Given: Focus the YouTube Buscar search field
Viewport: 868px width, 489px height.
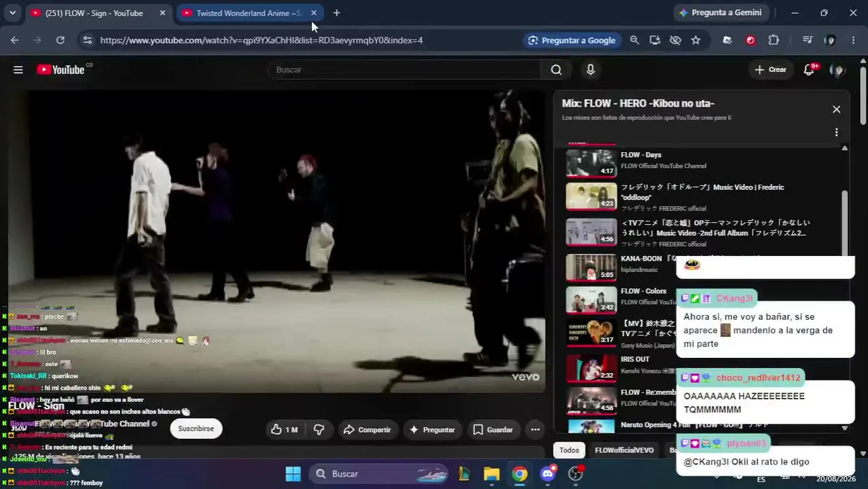Looking at the screenshot, I should pos(405,69).
